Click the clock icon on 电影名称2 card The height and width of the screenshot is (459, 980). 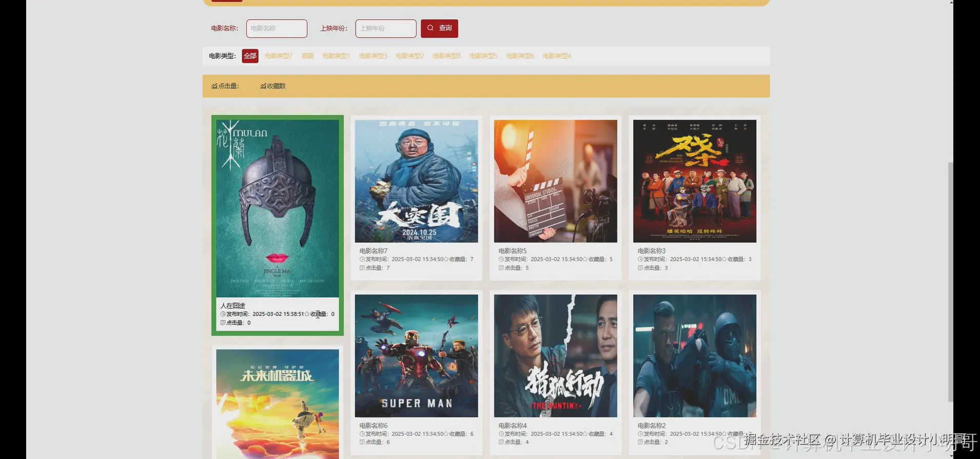(x=640, y=434)
